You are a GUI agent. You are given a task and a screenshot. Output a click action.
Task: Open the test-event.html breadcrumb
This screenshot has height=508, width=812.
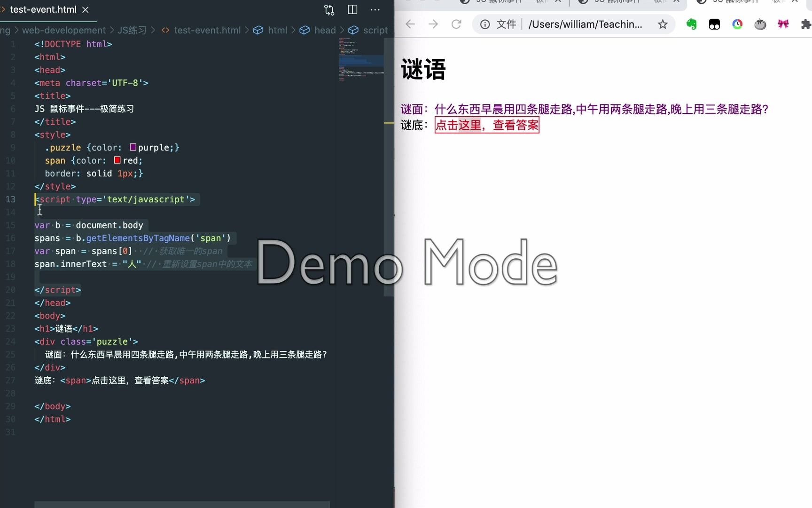click(x=201, y=30)
